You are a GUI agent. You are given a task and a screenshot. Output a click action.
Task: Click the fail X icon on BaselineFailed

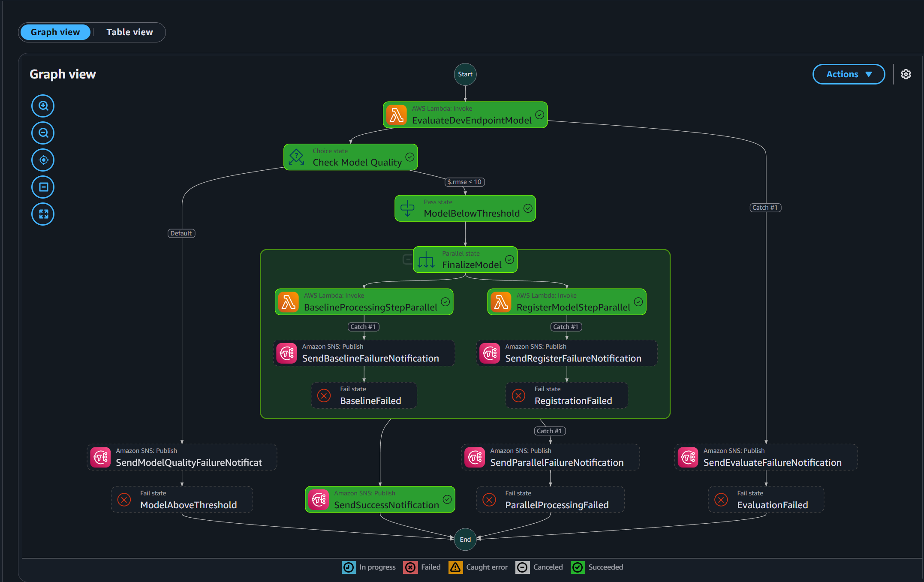tap(324, 395)
